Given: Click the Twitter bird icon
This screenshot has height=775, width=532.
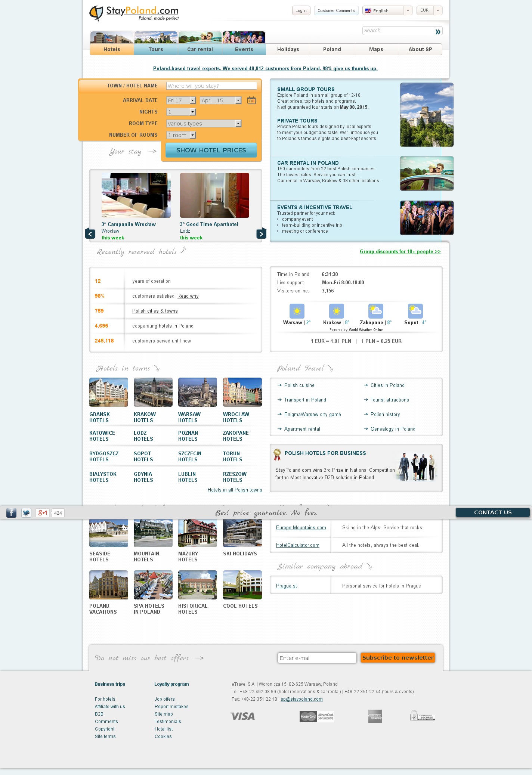Looking at the screenshot, I should [26, 513].
